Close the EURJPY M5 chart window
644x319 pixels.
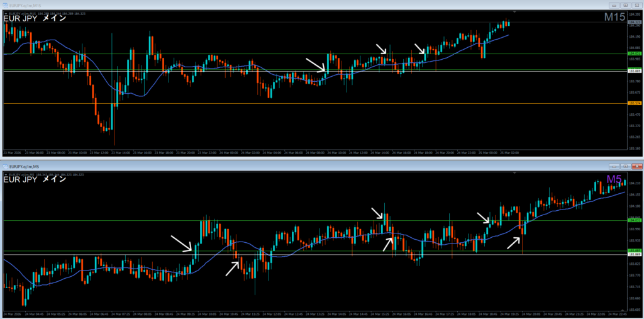pos(636,167)
